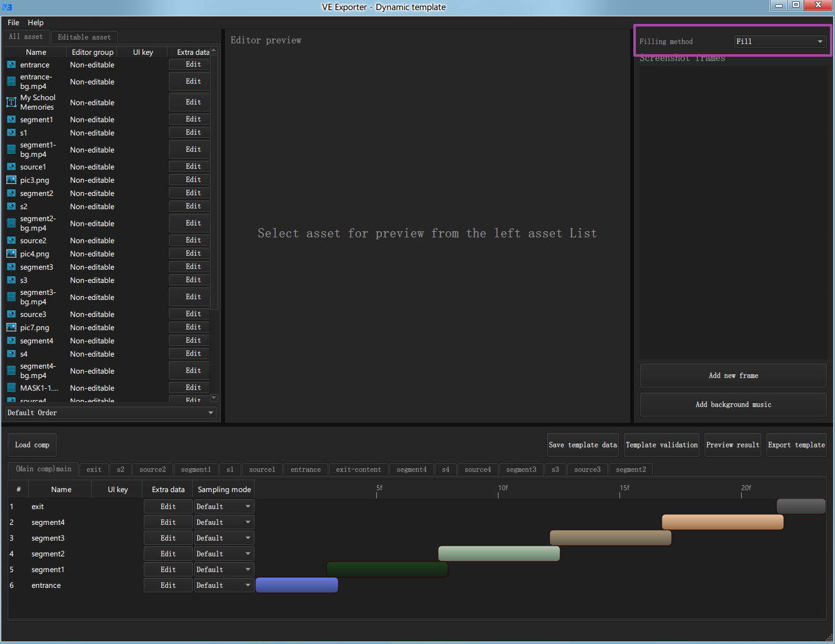Click Edit for segment3 timeline layer
Image resolution: width=835 pixels, height=644 pixels.
tap(168, 538)
